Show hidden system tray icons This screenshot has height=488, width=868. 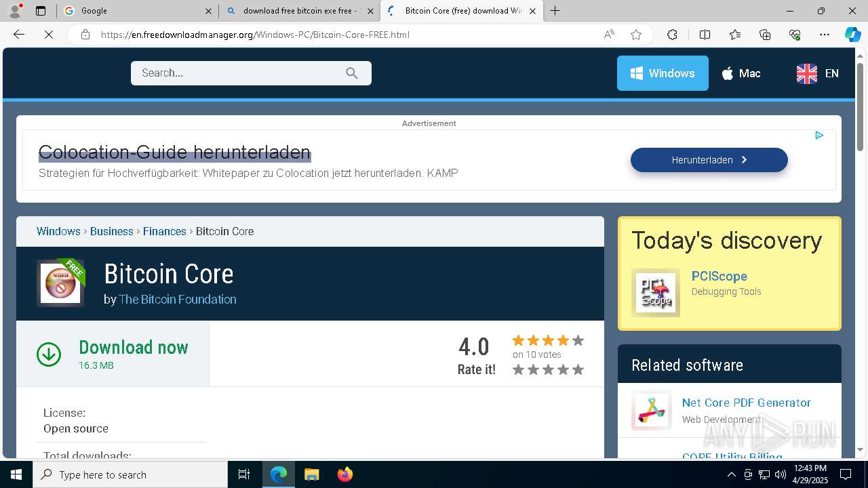[x=732, y=474]
